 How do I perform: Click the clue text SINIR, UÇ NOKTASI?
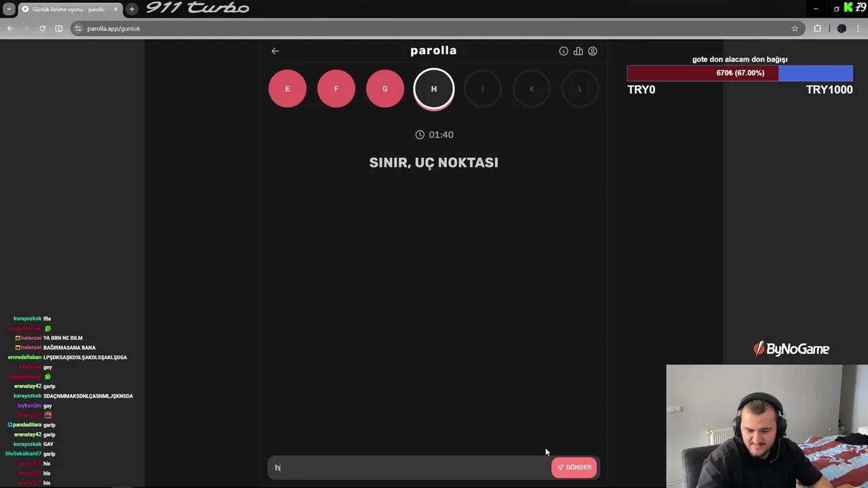click(x=434, y=163)
